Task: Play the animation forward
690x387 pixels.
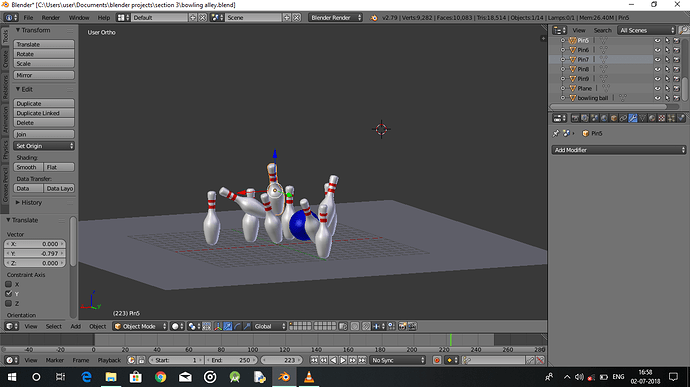Action: [343, 360]
